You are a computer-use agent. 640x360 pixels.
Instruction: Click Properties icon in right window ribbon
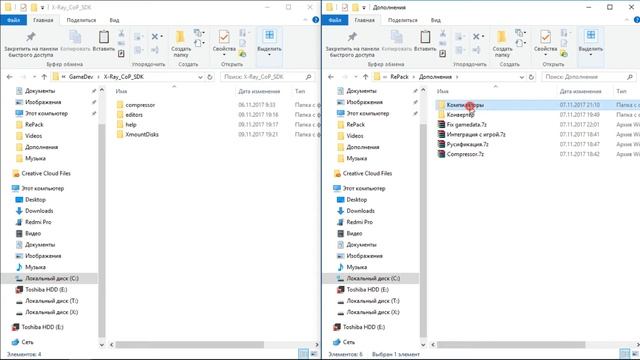tap(546, 41)
